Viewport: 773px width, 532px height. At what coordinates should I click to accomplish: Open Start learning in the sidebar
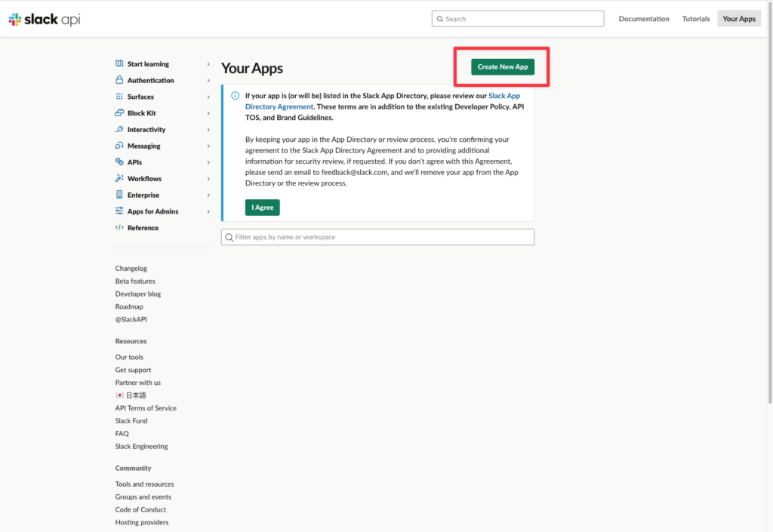pyautogui.click(x=148, y=64)
